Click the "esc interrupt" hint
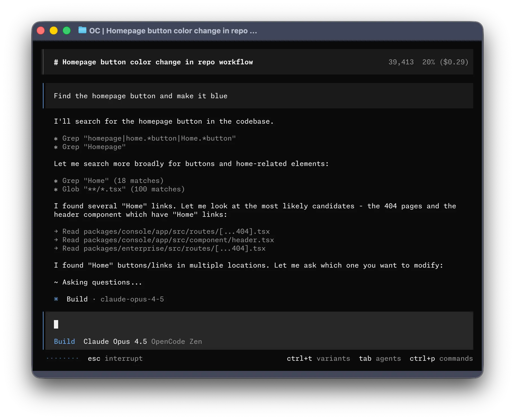The height and width of the screenshot is (420, 515). (x=115, y=358)
